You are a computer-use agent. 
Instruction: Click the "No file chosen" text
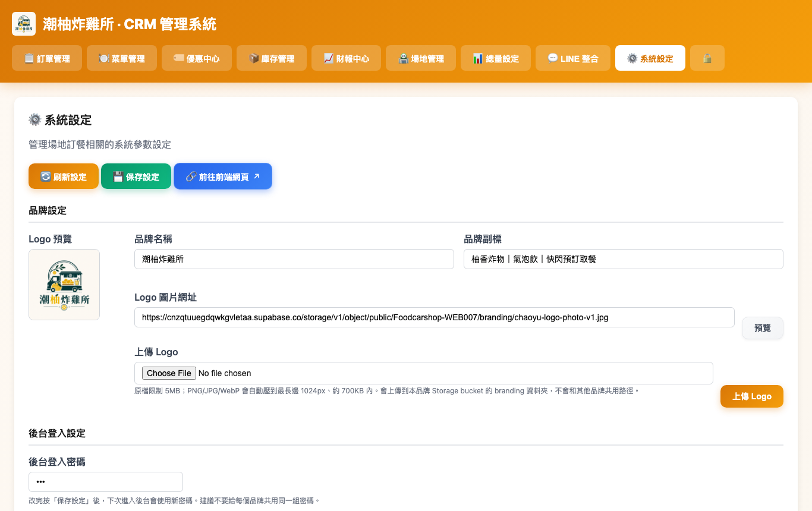point(225,373)
